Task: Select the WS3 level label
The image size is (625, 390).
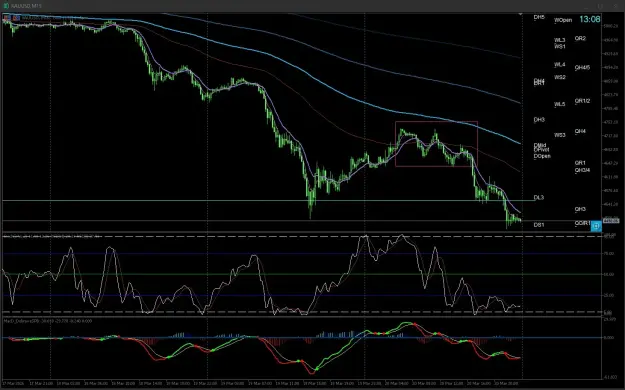Action: (560, 135)
